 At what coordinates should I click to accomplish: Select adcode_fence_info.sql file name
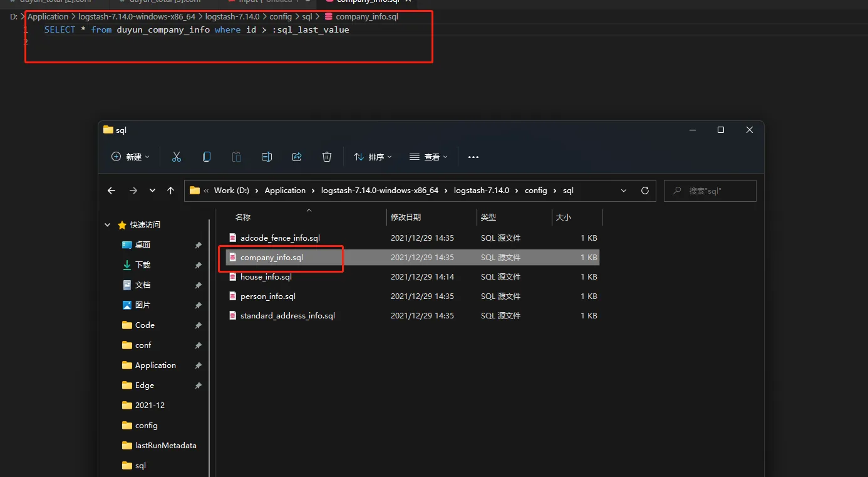tap(280, 238)
